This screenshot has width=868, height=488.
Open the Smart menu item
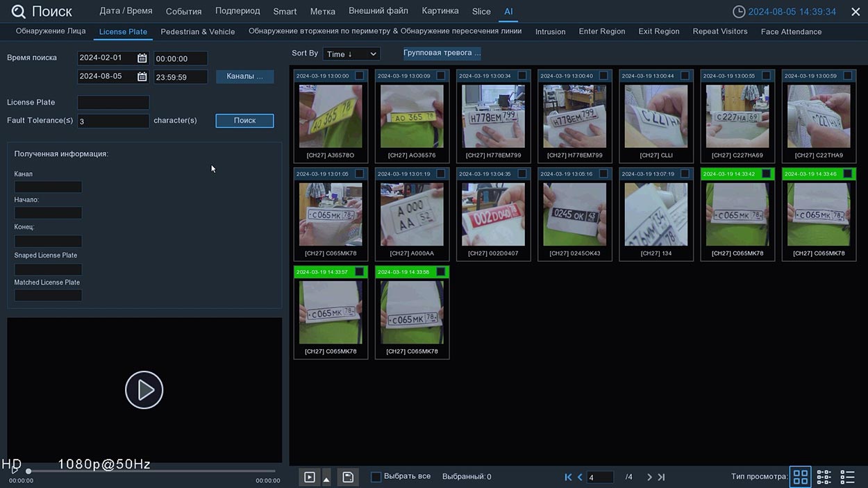pos(285,11)
